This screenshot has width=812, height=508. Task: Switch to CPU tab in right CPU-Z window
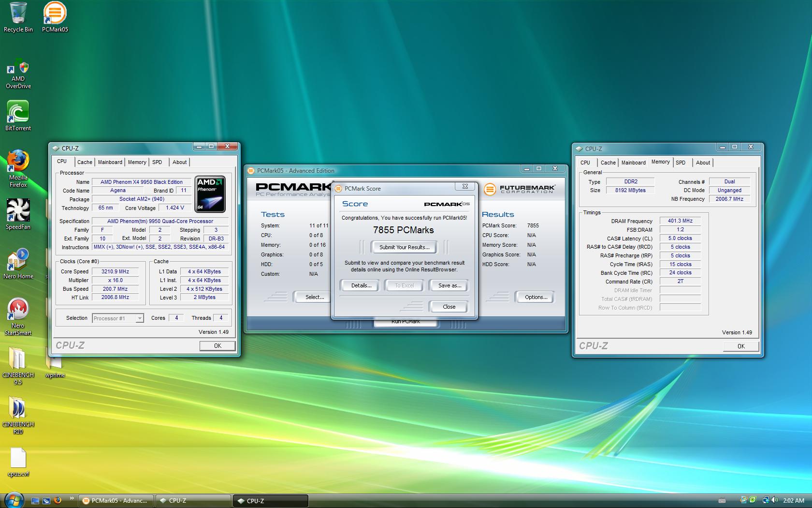[x=585, y=163]
